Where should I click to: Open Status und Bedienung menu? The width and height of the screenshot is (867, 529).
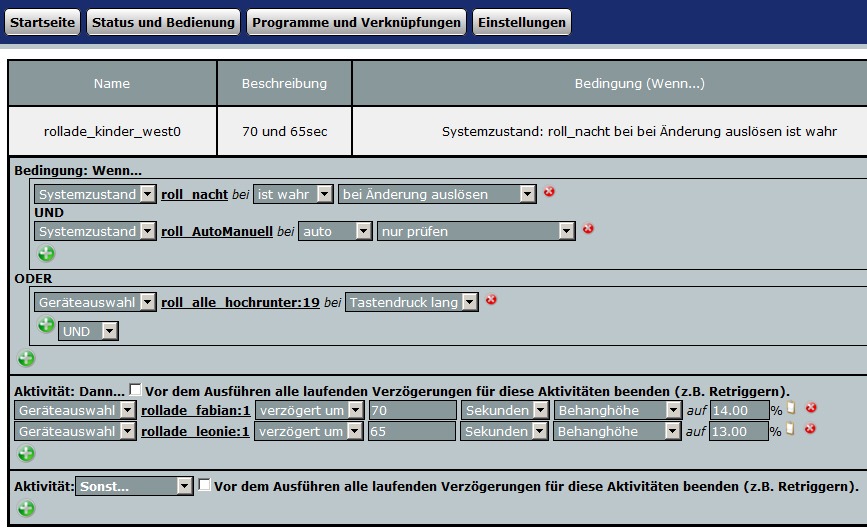pyautogui.click(x=163, y=22)
